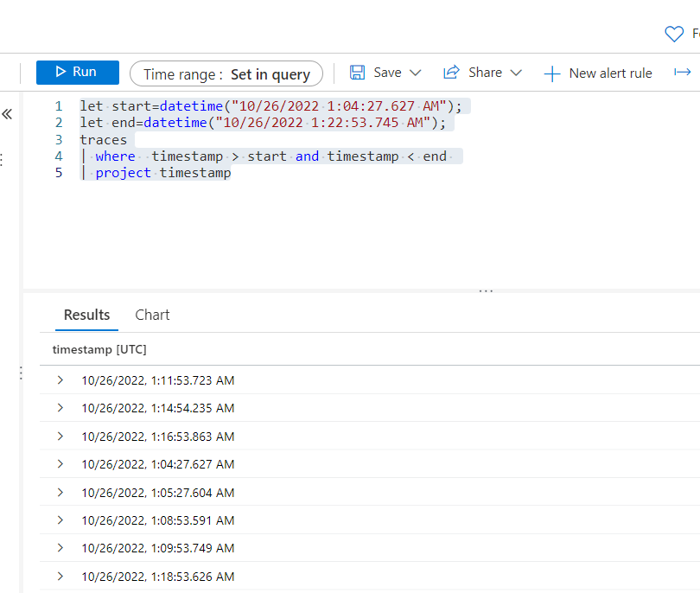Select timestamp cell 10/26/2022, 1:11:53.723 AM
This screenshot has width=700, height=593.
[x=158, y=380]
